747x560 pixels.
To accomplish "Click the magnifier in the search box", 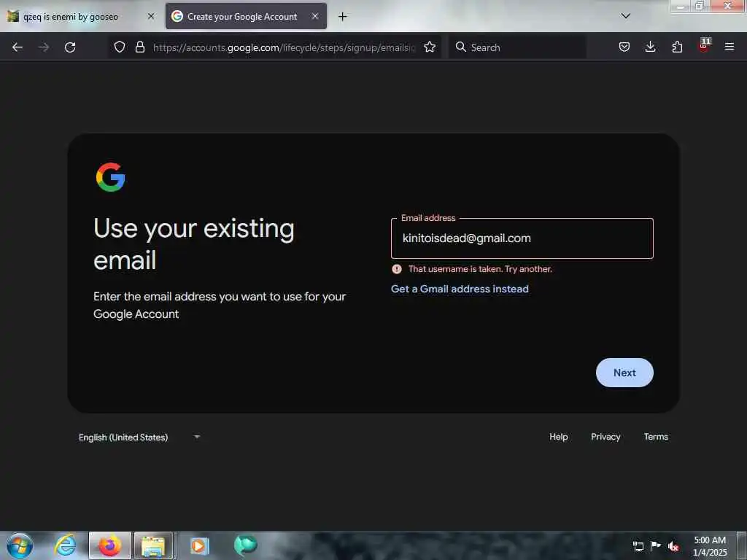I will coord(461,47).
